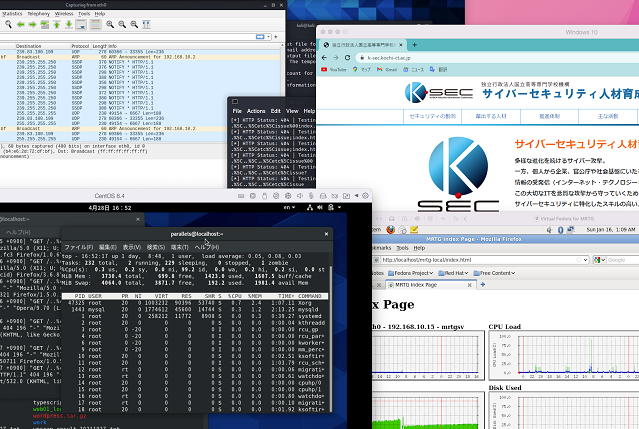Apply Wireshark display filter arrow button
Image resolution: width=639 pixels, height=429 pixels.
tap(260, 37)
